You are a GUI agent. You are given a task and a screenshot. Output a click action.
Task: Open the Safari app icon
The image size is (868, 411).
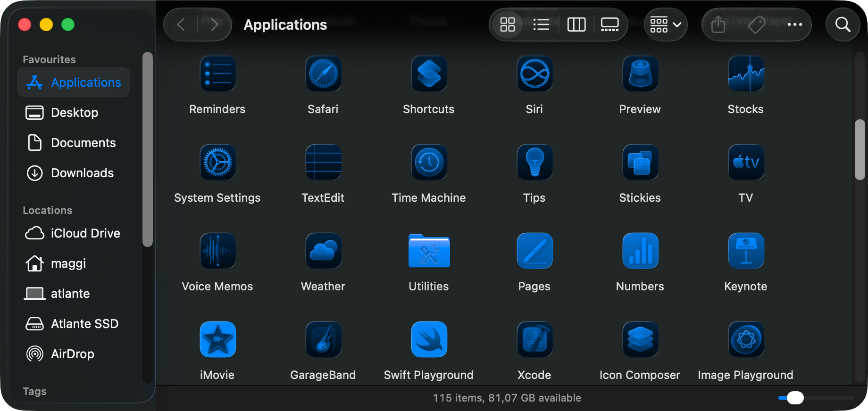tap(323, 74)
